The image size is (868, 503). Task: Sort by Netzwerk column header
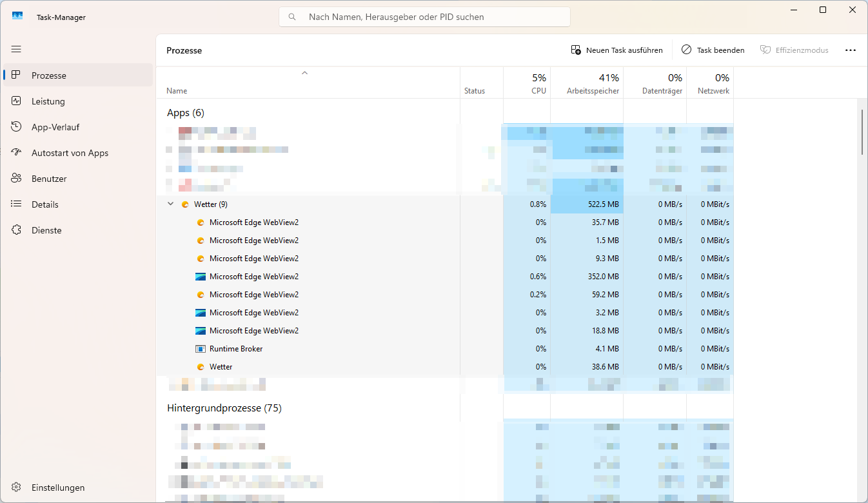710,83
